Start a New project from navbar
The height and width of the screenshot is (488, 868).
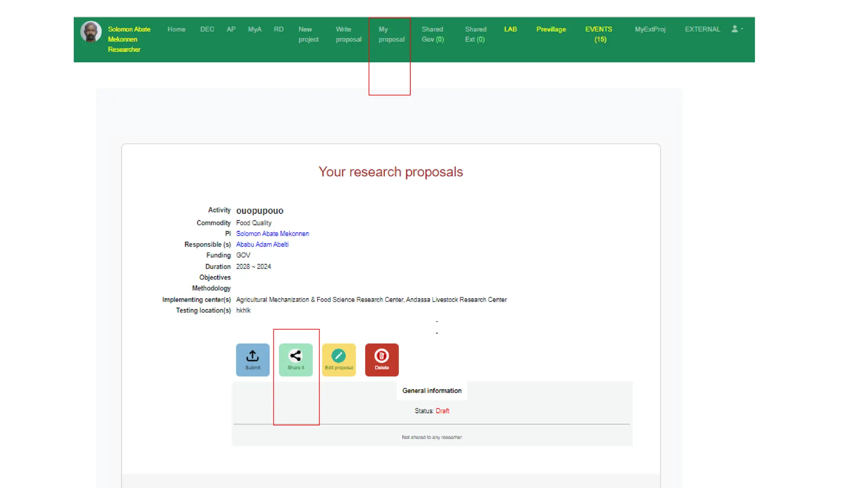tap(308, 34)
